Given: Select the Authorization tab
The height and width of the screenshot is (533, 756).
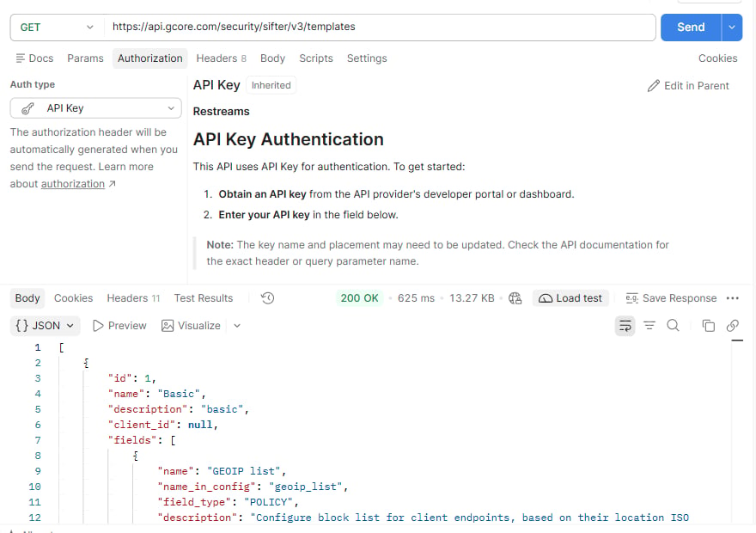Looking at the screenshot, I should point(150,58).
